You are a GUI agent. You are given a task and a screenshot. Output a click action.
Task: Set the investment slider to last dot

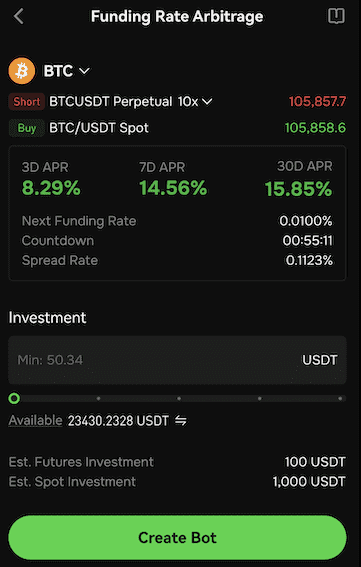(340, 398)
